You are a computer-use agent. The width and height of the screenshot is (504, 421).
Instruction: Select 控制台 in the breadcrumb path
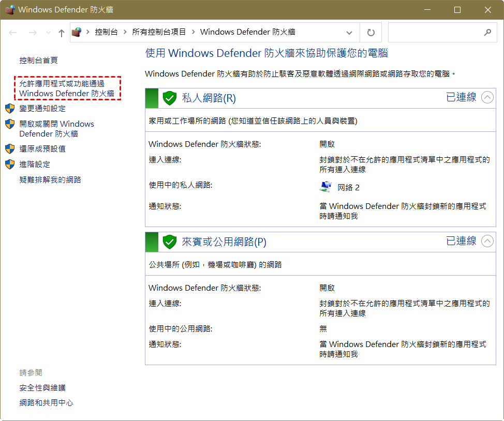pos(106,32)
